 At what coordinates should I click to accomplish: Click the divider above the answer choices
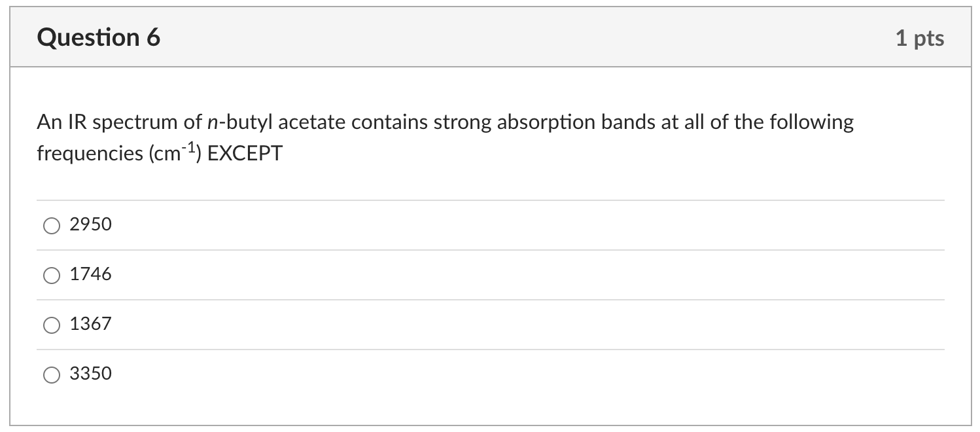pyautogui.click(x=490, y=200)
